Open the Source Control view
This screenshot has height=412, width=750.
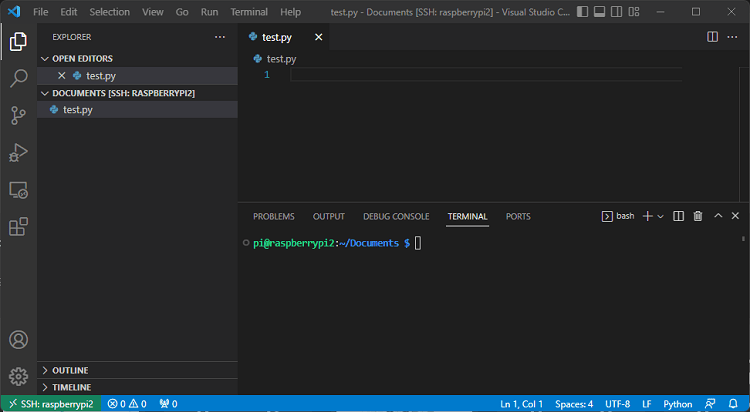[18, 115]
